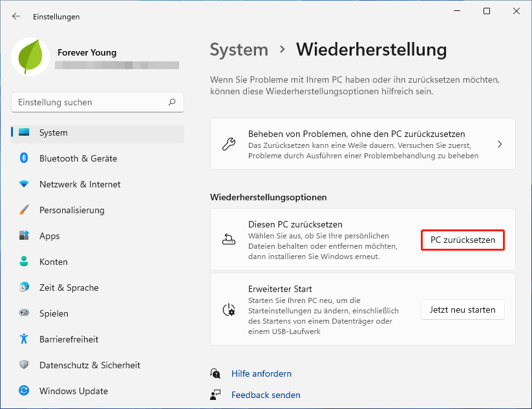Click the Konten person icon
The width and height of the screenshot is (532, 409).
pos(24,261)
